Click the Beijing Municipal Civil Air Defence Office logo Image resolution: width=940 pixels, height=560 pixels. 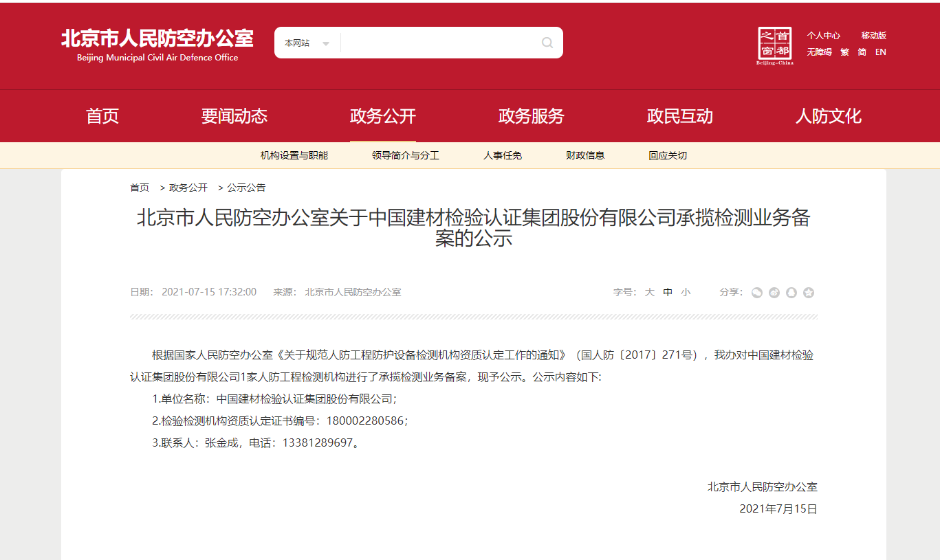coord(157,45)
